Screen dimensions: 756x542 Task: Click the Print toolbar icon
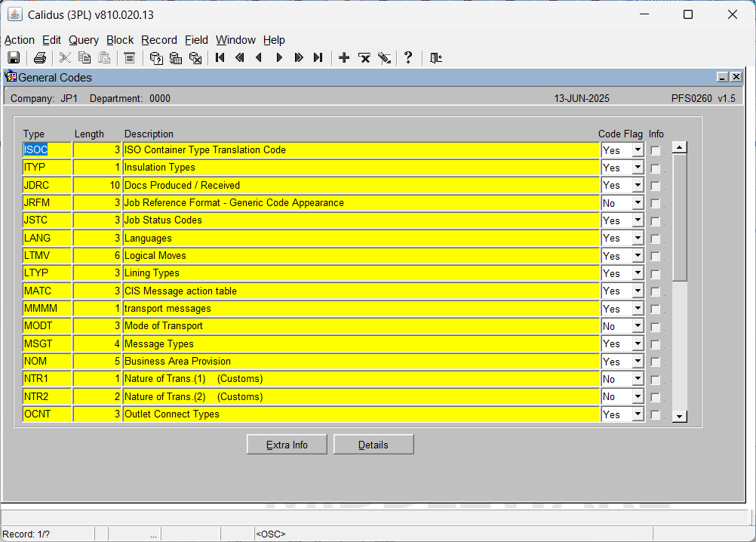pyautogui.click(x=40, y=58)
